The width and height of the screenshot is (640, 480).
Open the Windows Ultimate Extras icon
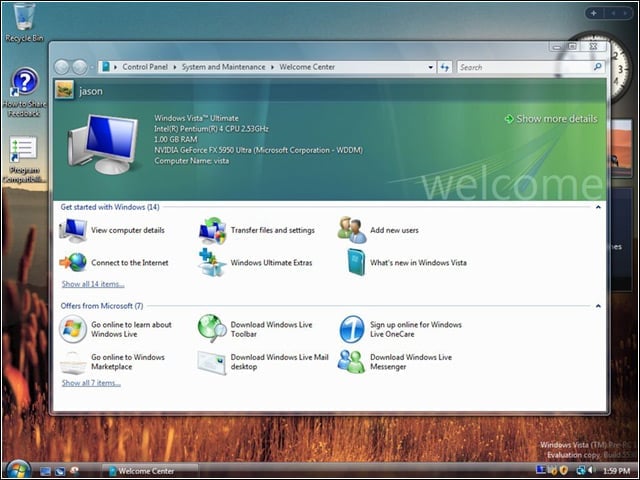point(212,262)
